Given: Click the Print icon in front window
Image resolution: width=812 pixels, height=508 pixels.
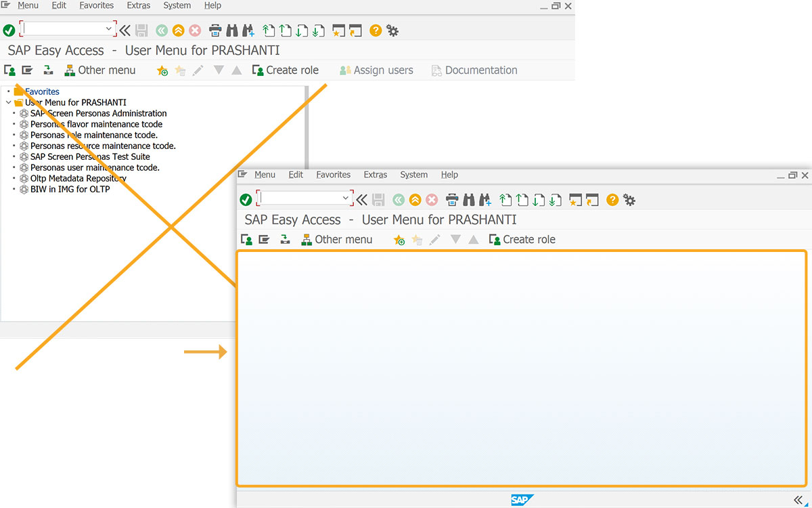Looking at the screenshot, I should 452,200.
